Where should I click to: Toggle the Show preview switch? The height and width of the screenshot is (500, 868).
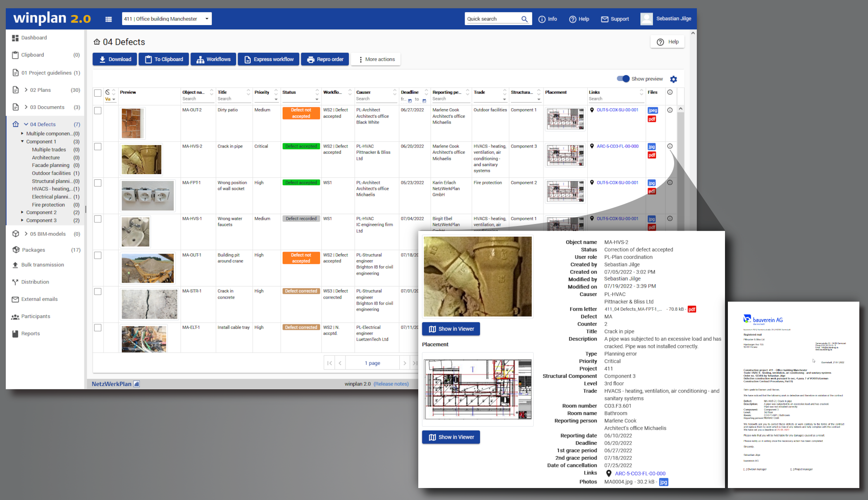point(623,79)
